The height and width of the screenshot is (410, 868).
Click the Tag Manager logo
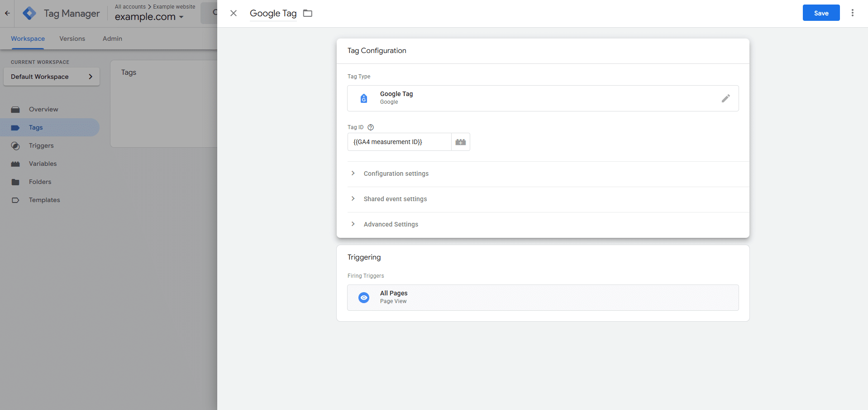29,13
